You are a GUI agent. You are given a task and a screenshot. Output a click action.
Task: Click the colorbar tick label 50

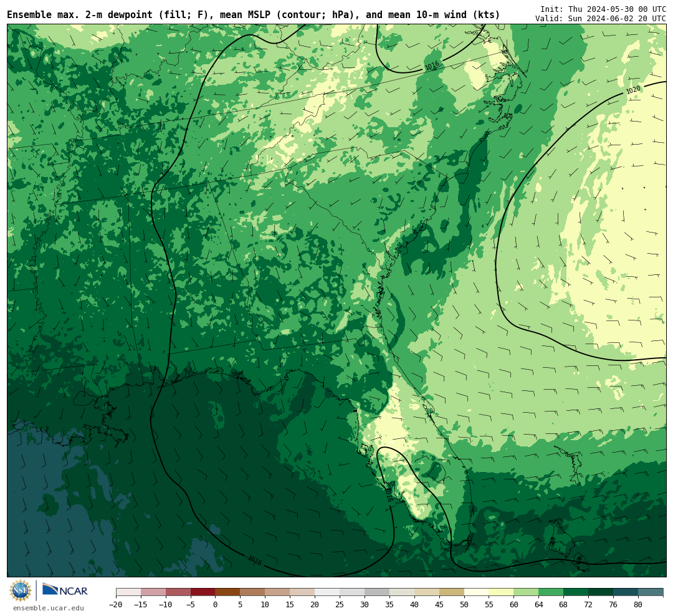pyautogui.click(x=464, y=605)
